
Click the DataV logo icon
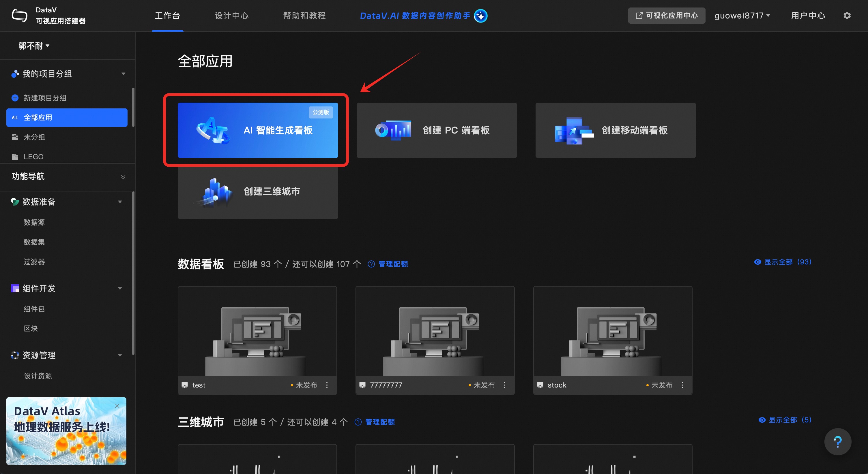[20, 16]
